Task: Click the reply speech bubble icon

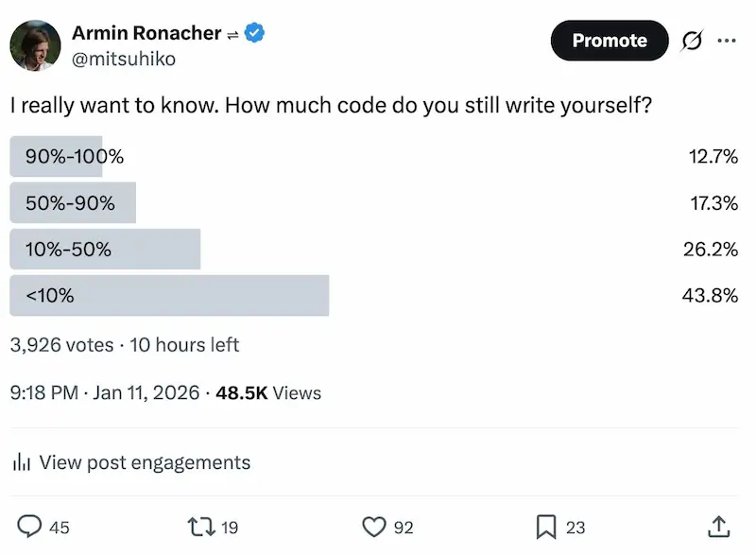Action: [31, 527]
